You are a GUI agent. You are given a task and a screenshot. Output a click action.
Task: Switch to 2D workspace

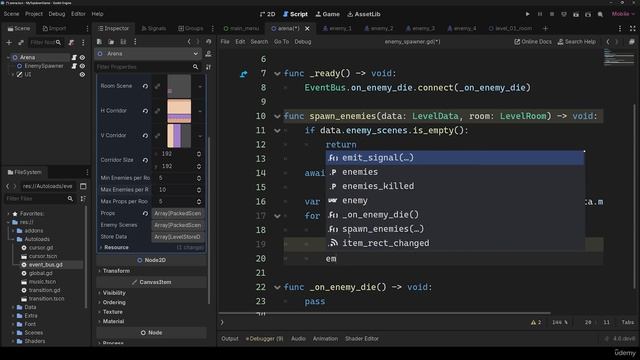pos(267,14)
